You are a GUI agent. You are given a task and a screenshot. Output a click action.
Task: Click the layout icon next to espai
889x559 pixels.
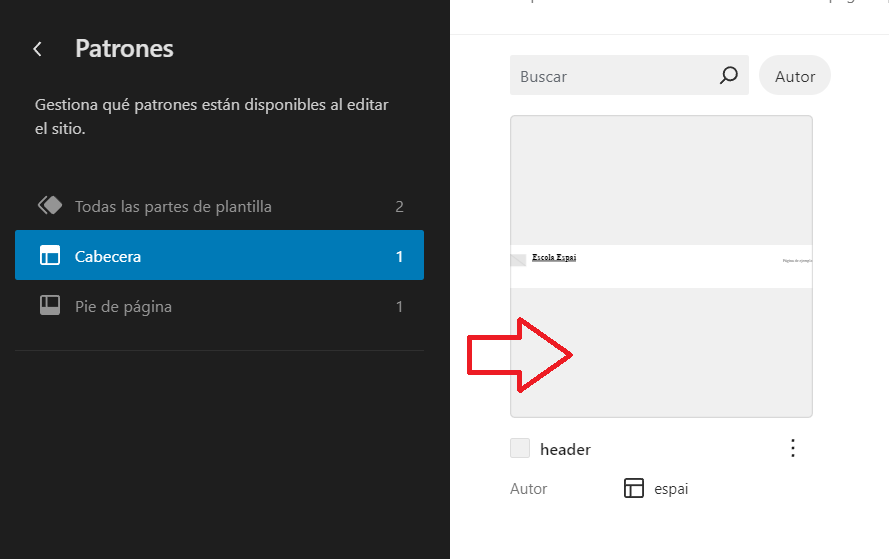click(633, 488)
